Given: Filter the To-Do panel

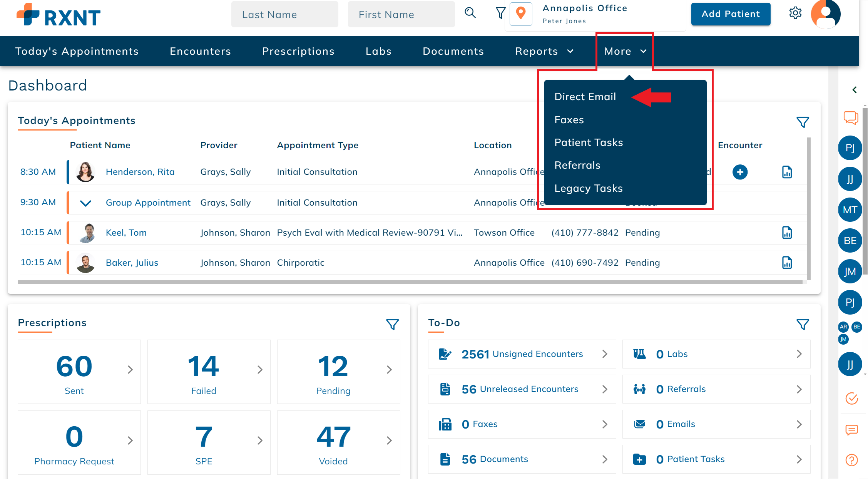Looking at the screenshot, I should (x=803, y=324).
